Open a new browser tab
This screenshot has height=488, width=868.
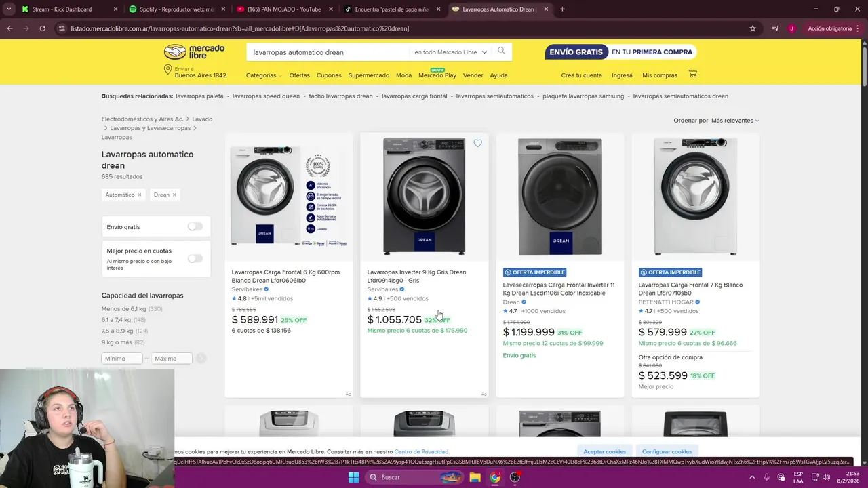562,9
